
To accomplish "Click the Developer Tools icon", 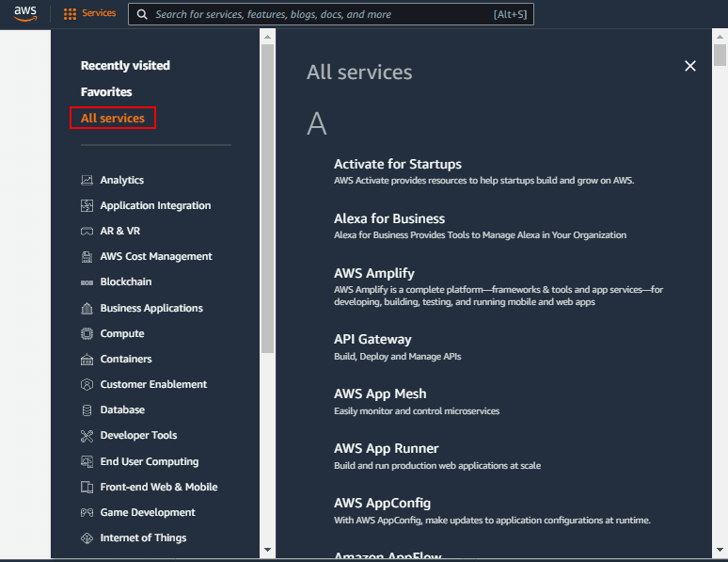I will 87,436.
